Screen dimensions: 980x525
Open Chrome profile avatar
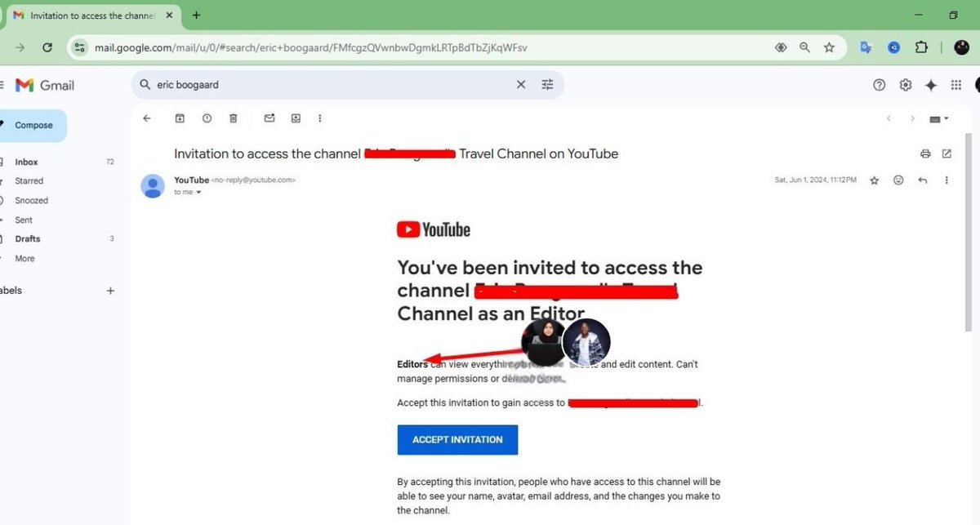pos(961,47)
